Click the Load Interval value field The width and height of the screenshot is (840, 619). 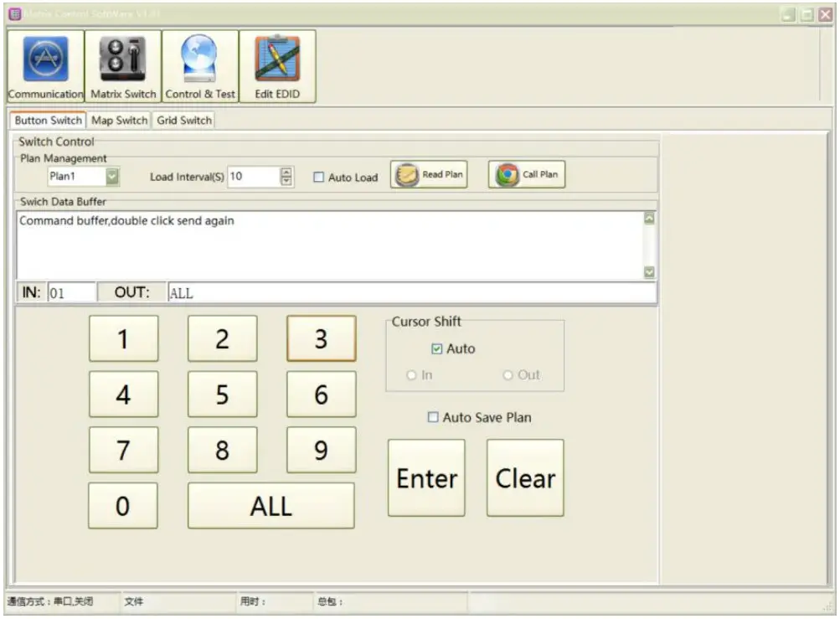(255, 177)
